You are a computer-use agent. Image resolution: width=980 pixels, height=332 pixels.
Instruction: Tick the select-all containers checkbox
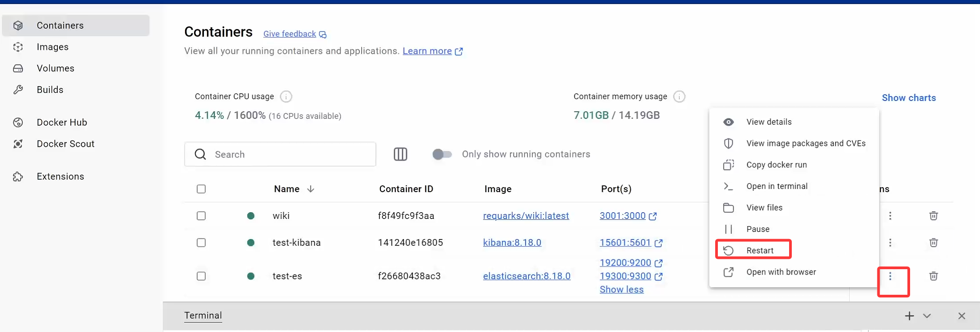(x=201, y=189)
